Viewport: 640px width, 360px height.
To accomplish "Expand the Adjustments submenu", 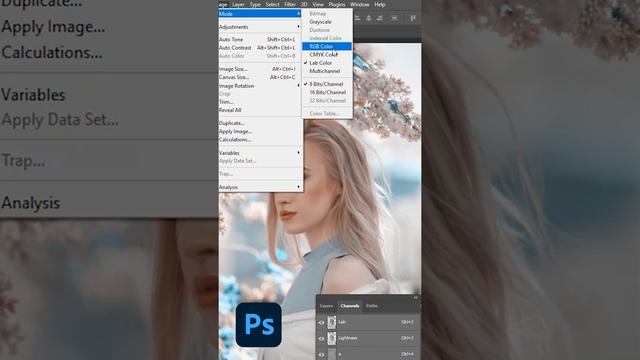I will 260,27.
